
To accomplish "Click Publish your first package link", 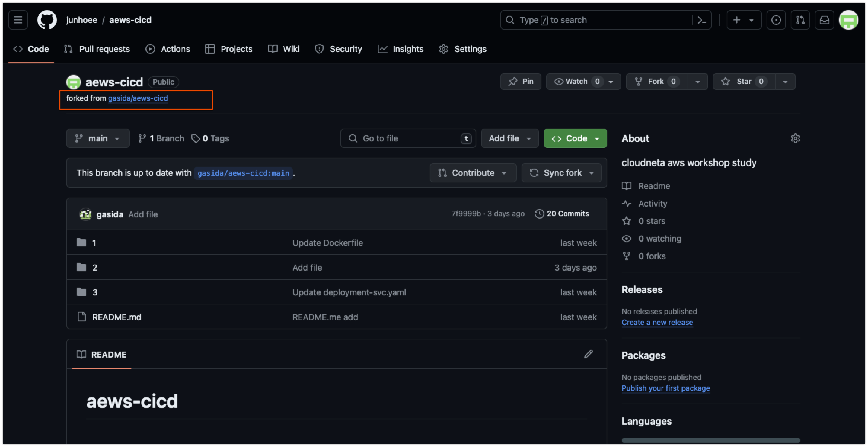I will pos(665,388).
